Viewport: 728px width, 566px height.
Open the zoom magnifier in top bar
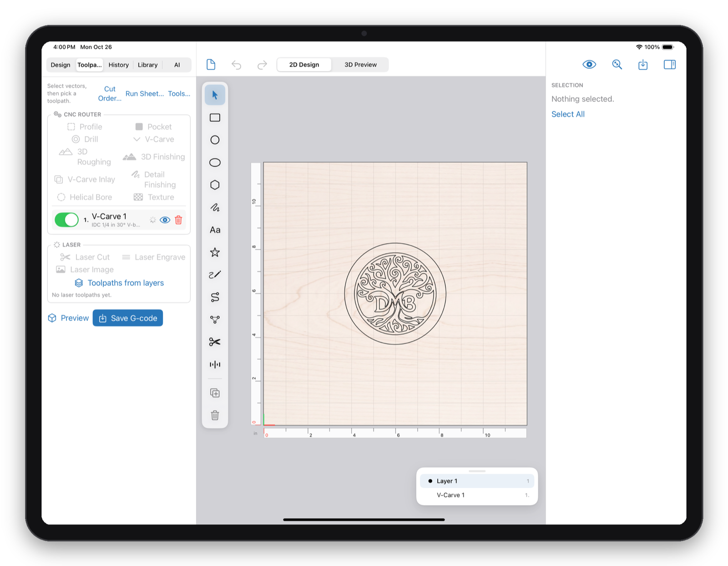click(617, 65)
